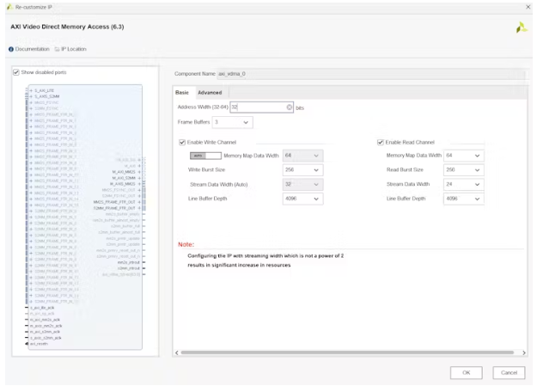
Task: Toggle Enable Write Channel checkbox
Action: tap(182, 142)
